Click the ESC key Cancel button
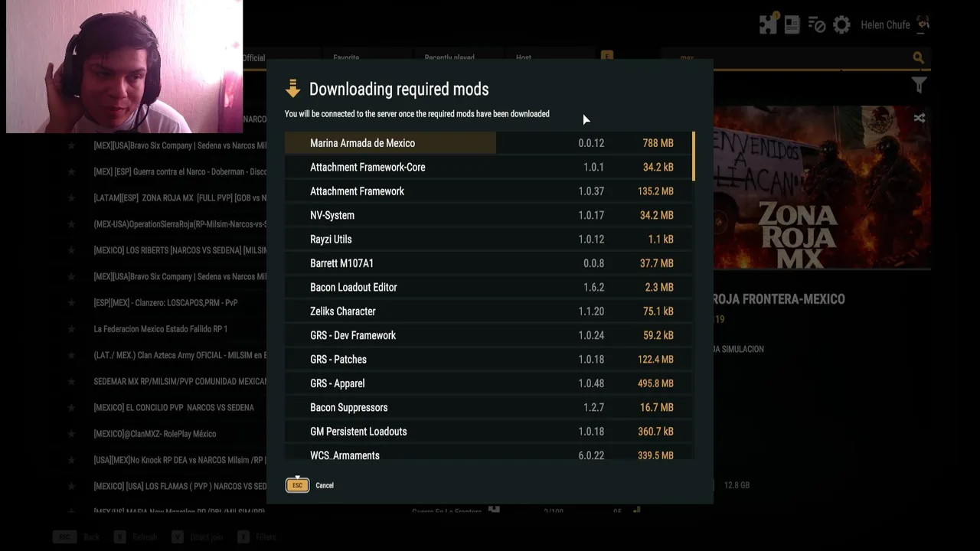This screenshot has height=551, width=980. click(297, 485)
